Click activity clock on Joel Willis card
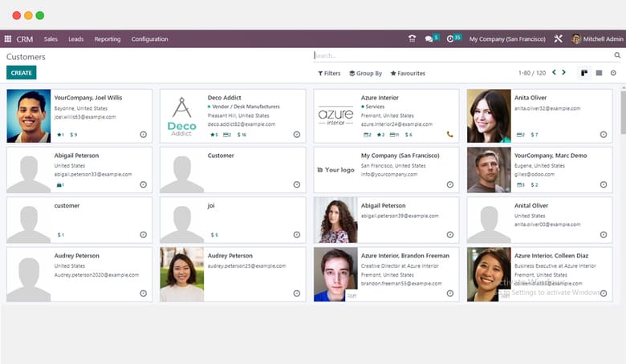The image size is (626, 364). click(x=144, y=135)
